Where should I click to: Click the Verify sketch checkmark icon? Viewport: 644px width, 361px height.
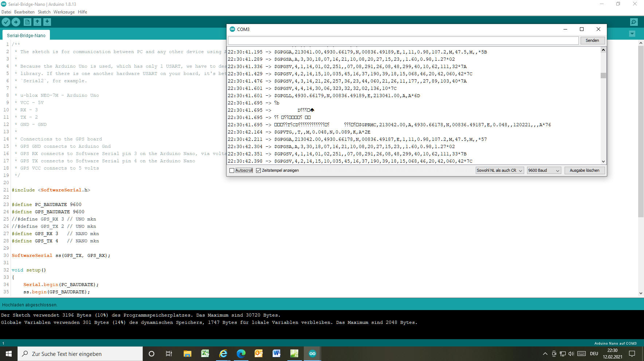tap(6, 22)
